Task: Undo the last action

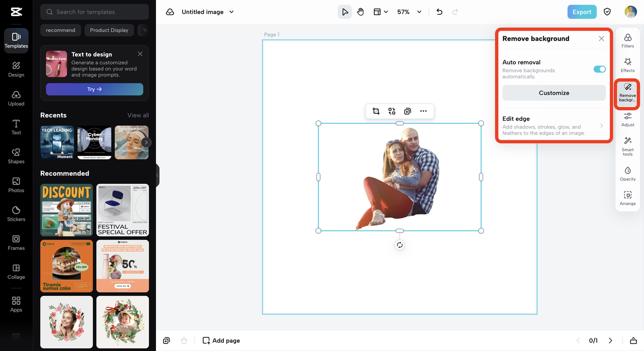Action: [439, 12]
